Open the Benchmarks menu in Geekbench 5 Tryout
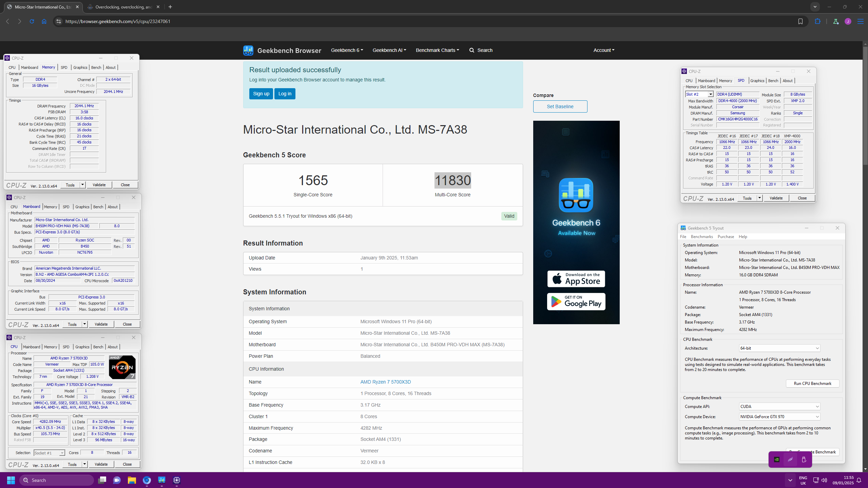 click(702, 237)
